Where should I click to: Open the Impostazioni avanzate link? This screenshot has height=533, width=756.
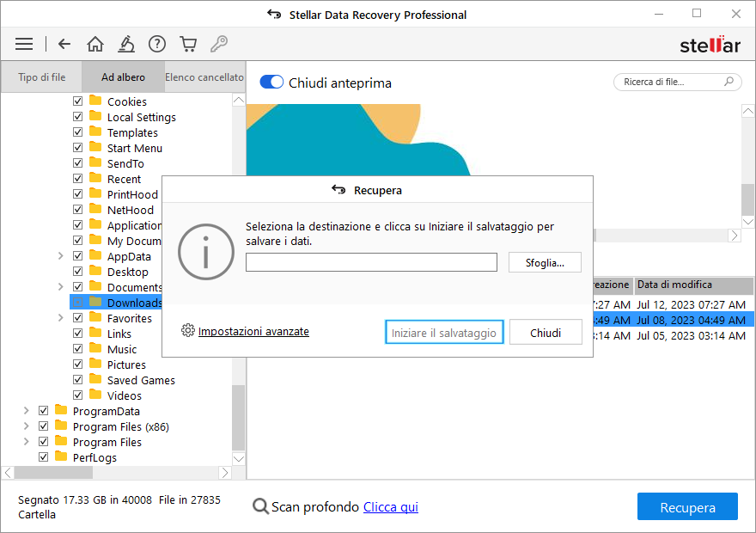pos(253,331)
